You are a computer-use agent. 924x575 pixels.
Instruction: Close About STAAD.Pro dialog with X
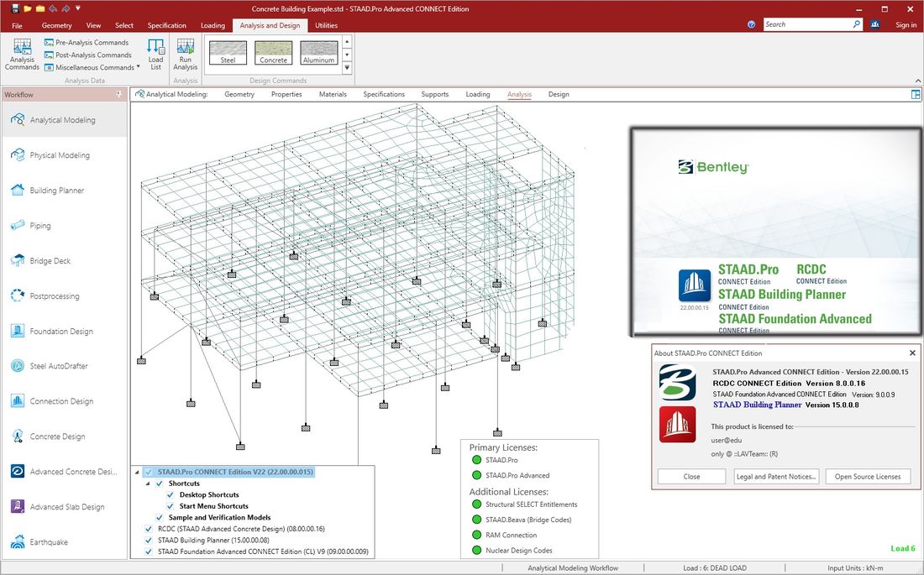[x=912, y=353]
